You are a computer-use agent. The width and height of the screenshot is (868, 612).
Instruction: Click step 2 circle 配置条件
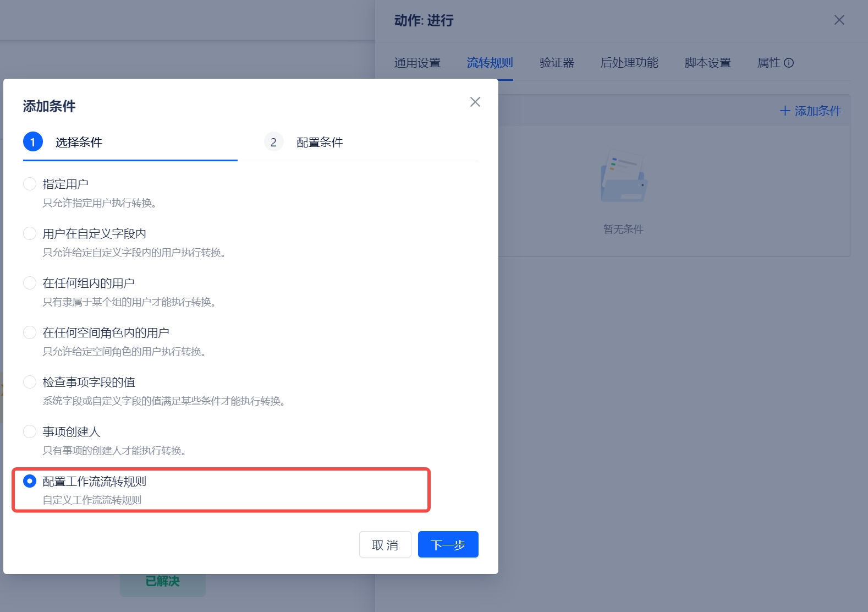point(273,142)
